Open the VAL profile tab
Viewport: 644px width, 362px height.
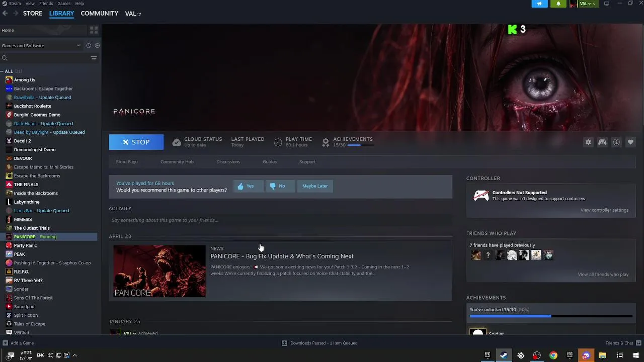pos(133,14)
